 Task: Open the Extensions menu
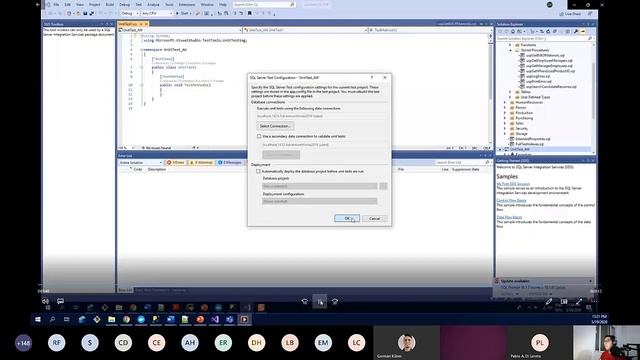(x=187, y=4)
